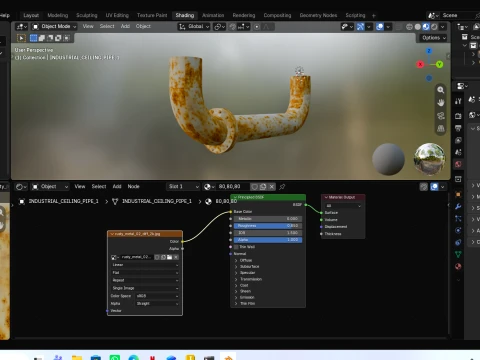Open the Material properties tab icon
The height and width of the screenshot is (360, 480).
(458, 266)
